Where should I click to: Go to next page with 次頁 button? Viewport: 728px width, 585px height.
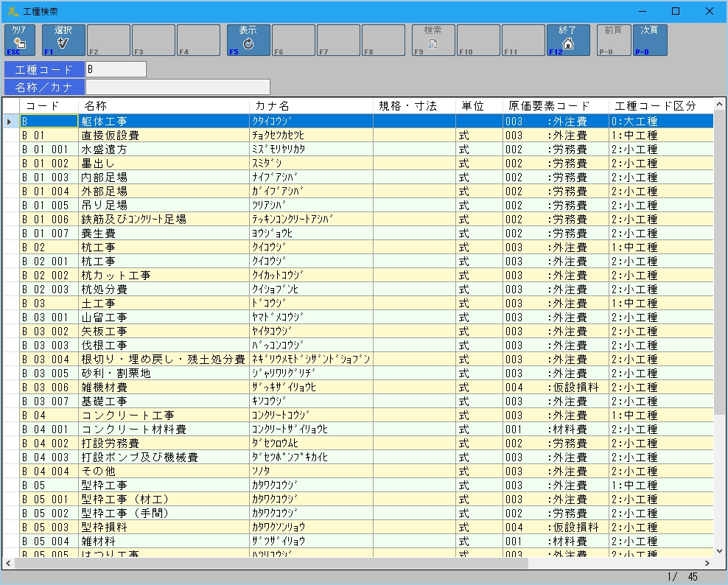coord(649,40)
